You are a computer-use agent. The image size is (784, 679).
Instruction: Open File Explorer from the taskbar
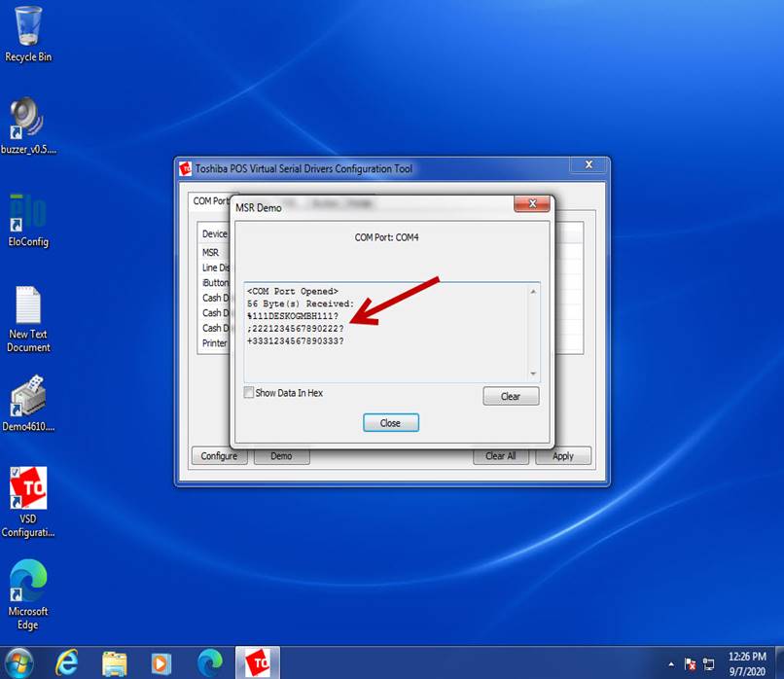[115, 662]
